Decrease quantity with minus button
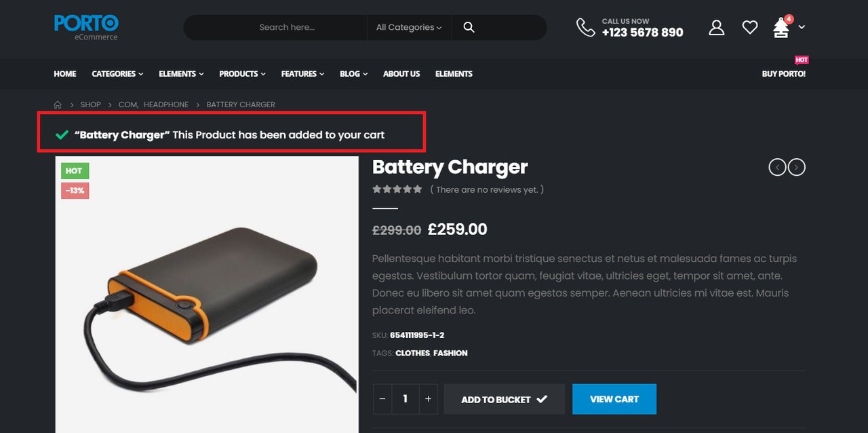This screenshot has height=433, width=868. point(382,399)
